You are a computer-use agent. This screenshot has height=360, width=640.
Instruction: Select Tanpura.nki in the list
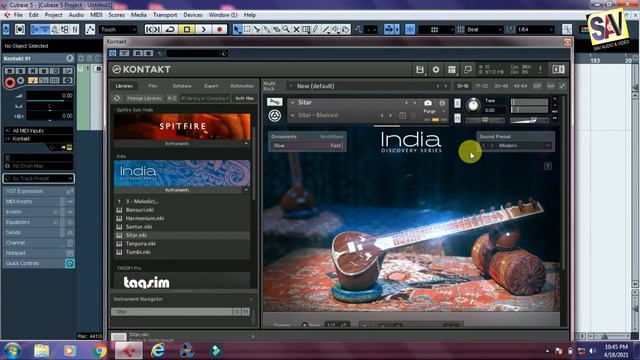click(141, 244)
